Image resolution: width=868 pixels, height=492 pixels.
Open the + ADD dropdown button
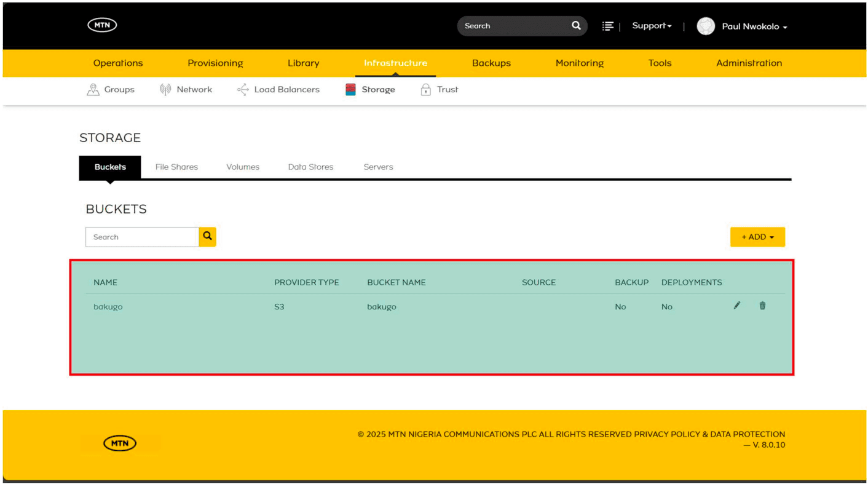[x=757, y=237]
